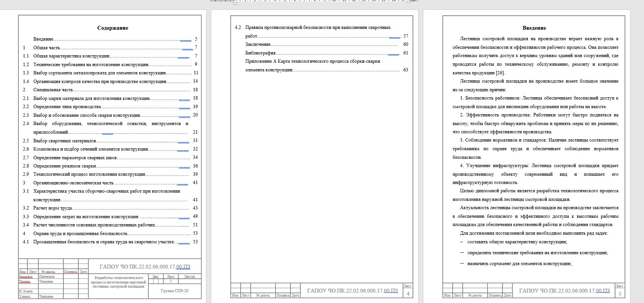Click the 'Введение' heading on third page
The width and height of the screenshot is (644, 303).
click(534, 28)
